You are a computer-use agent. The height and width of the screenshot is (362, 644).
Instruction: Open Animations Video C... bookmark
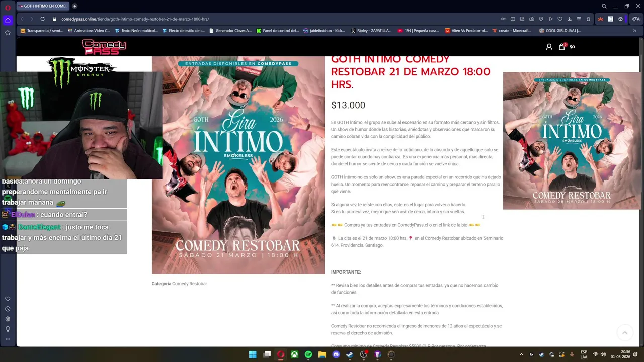(89, 31)
